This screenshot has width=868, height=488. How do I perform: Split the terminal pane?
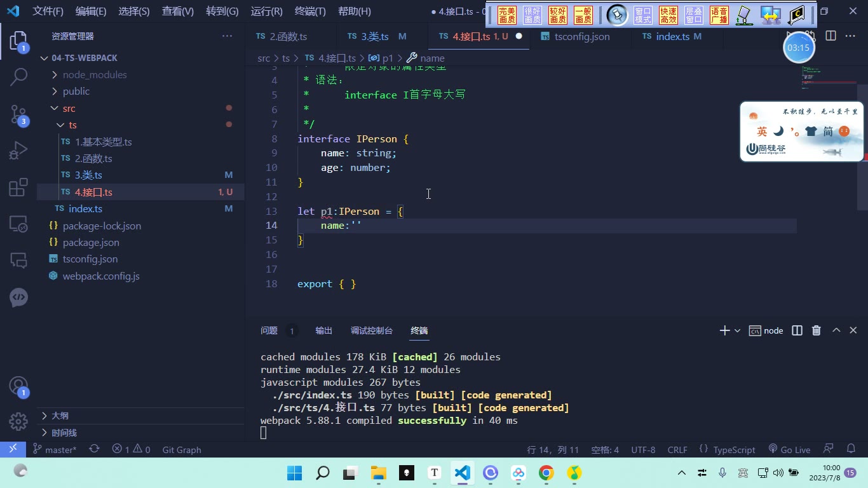797,330
